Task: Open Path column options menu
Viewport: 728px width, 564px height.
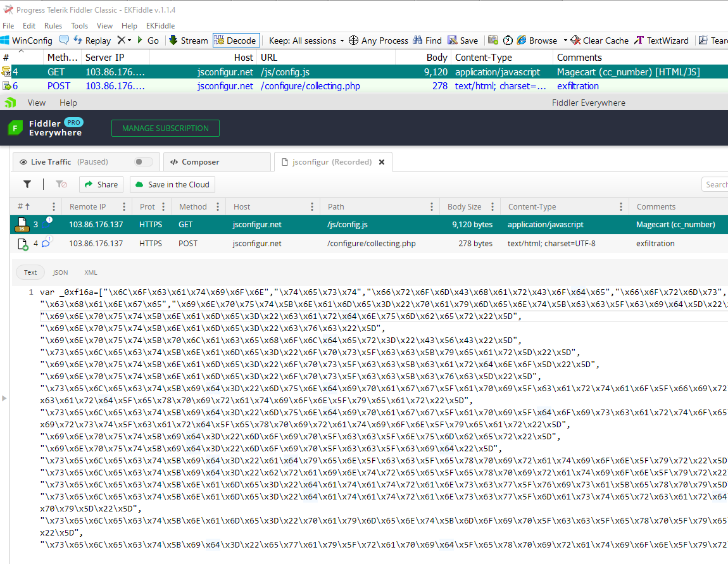Action: (431, 206)
